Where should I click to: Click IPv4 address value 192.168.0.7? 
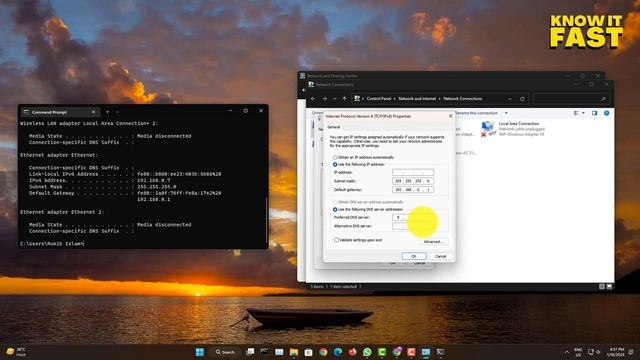[x=154, y=180]
